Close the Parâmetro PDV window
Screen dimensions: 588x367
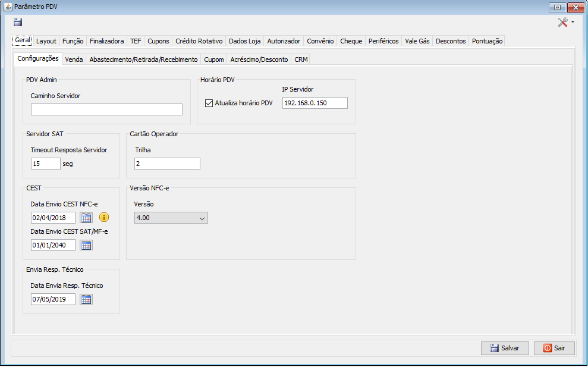coord(576,7)
